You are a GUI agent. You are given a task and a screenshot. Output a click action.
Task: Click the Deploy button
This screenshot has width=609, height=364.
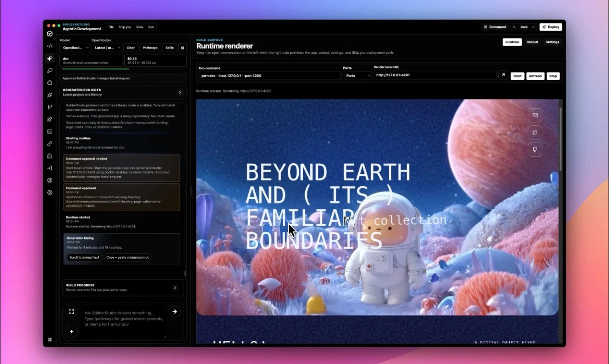(550, 27)
